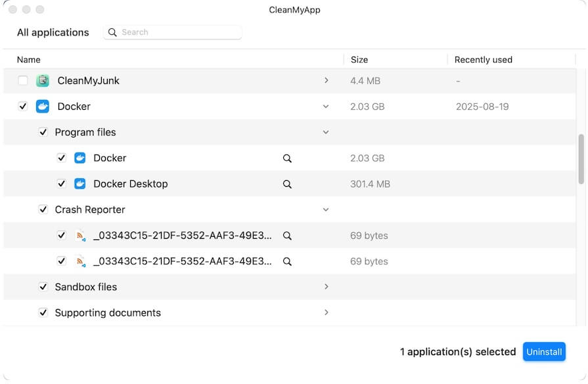Viewport: 588px width, 384px height.
Task: Click the vertical scrollbar thumb
Action: 581,158
